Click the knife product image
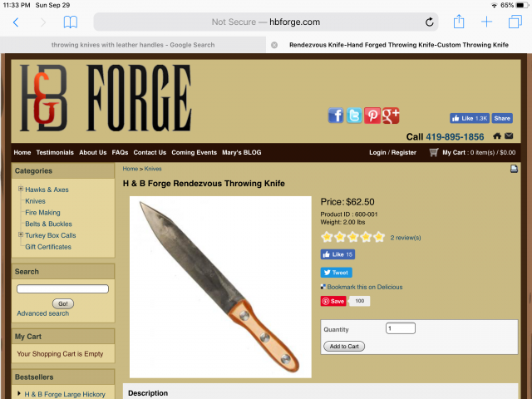 (x=220, y=287)
